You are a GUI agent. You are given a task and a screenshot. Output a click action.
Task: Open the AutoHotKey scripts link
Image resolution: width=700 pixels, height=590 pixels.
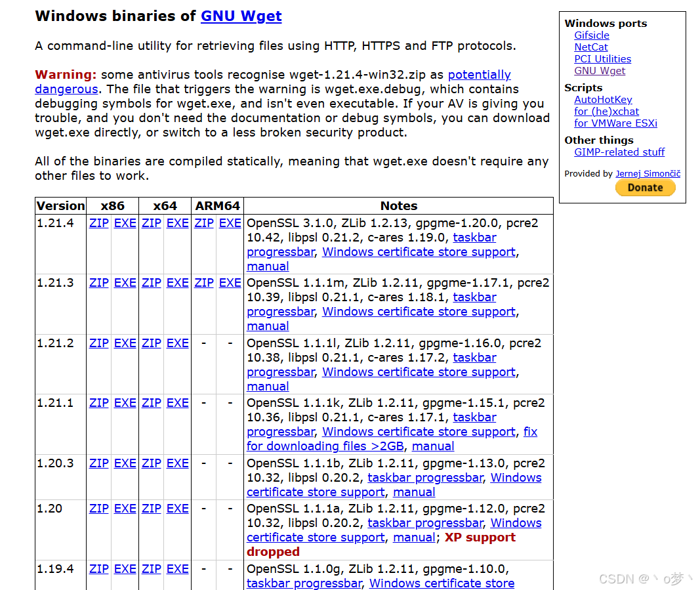603,99
